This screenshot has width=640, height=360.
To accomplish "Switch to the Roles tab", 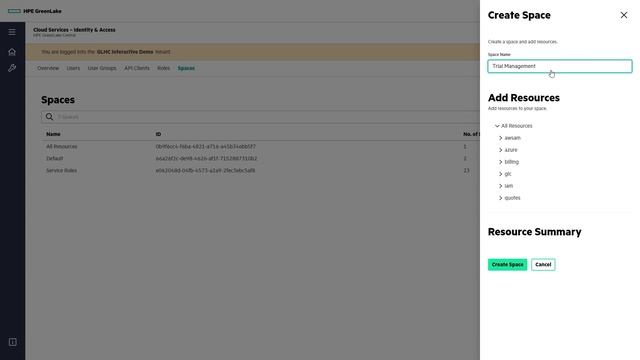I will coord(163,68).
